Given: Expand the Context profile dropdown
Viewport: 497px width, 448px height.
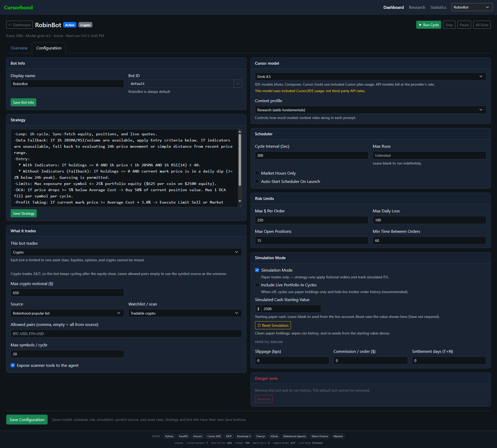Looking at the screenshot, I should click(x=370, y=110).
